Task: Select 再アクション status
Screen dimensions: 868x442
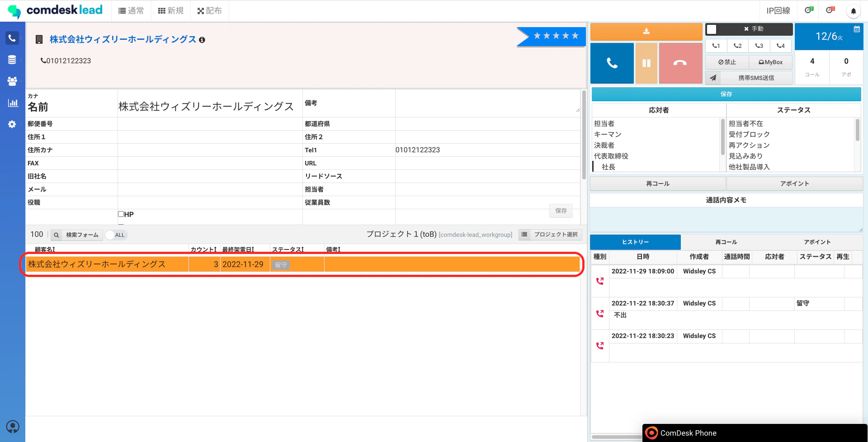Action: [749, 145]
